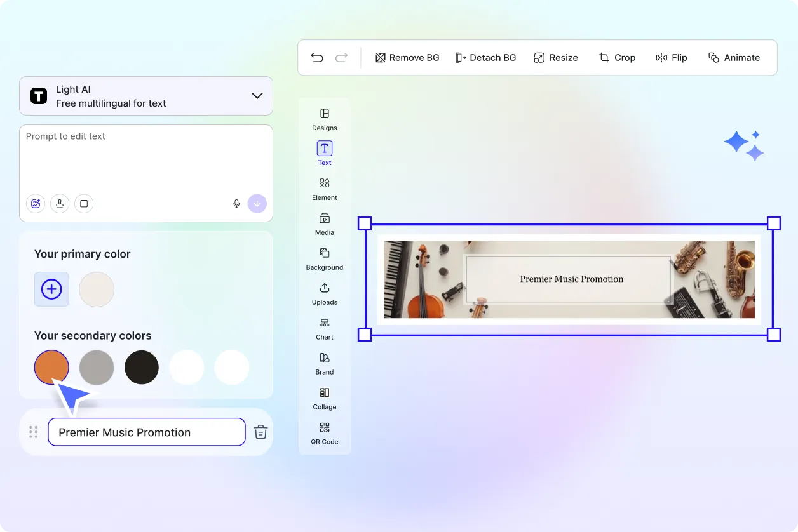The image size is (798, 532).
Task: Open the Resize option
Action: (556, 58)
